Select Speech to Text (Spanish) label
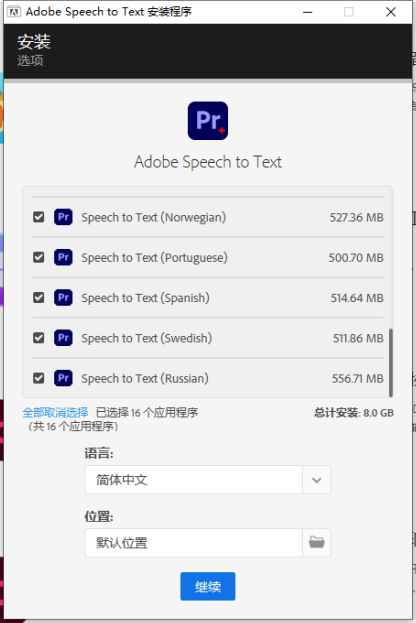This screenshot has height=623, width=416. tap(145, 298)
